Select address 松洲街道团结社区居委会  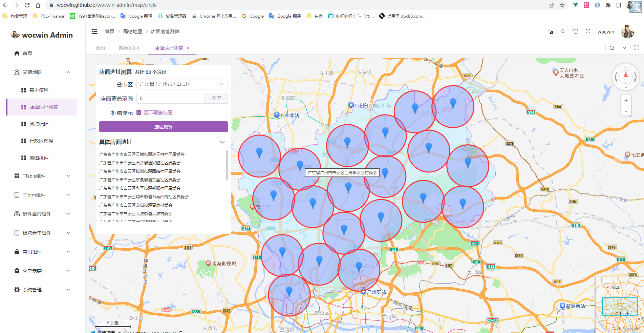click(x=140, y=171)
